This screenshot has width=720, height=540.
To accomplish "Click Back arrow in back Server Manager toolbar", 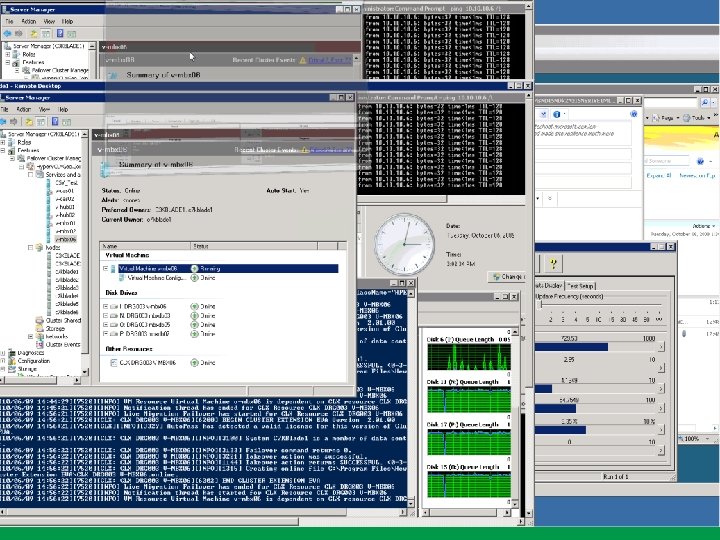I will click(7, 34).
